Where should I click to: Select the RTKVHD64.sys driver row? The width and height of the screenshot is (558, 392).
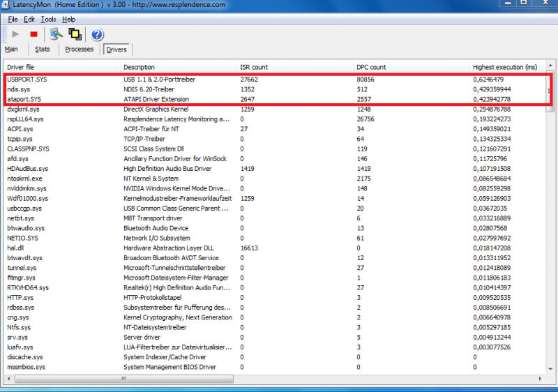tap(274, 288)
